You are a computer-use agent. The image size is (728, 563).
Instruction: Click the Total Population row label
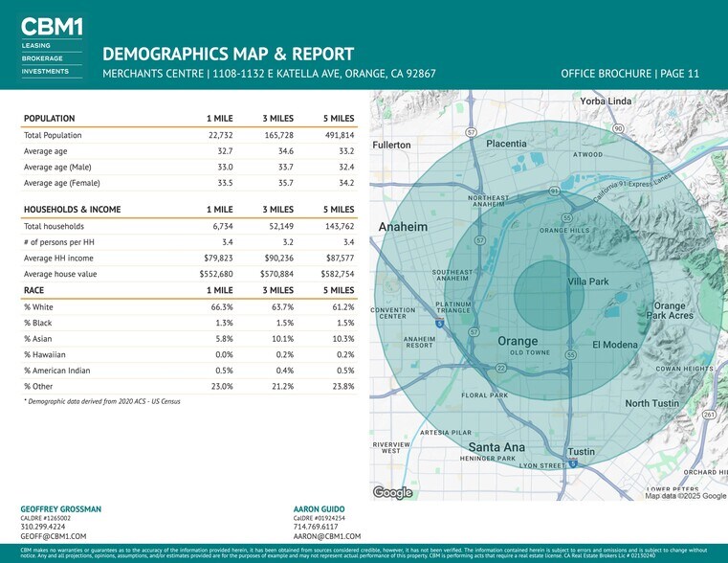[53, 135]
